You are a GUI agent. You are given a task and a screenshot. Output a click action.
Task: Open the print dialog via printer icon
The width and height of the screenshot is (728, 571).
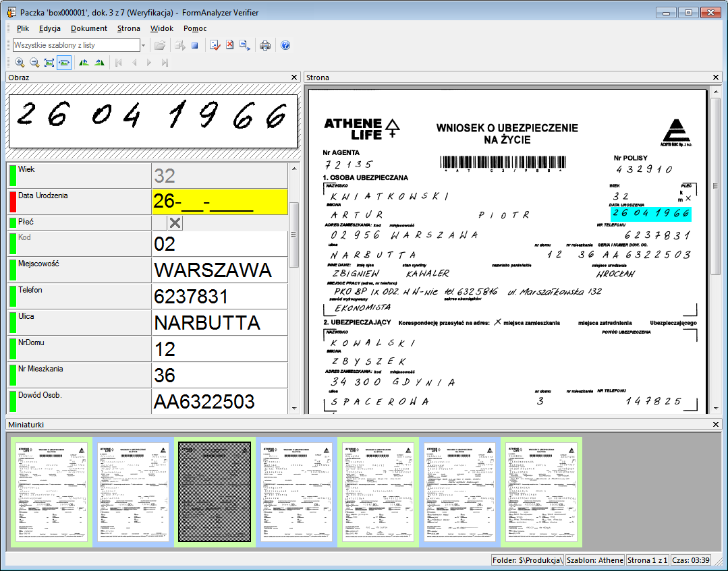[x=264, y=45]
